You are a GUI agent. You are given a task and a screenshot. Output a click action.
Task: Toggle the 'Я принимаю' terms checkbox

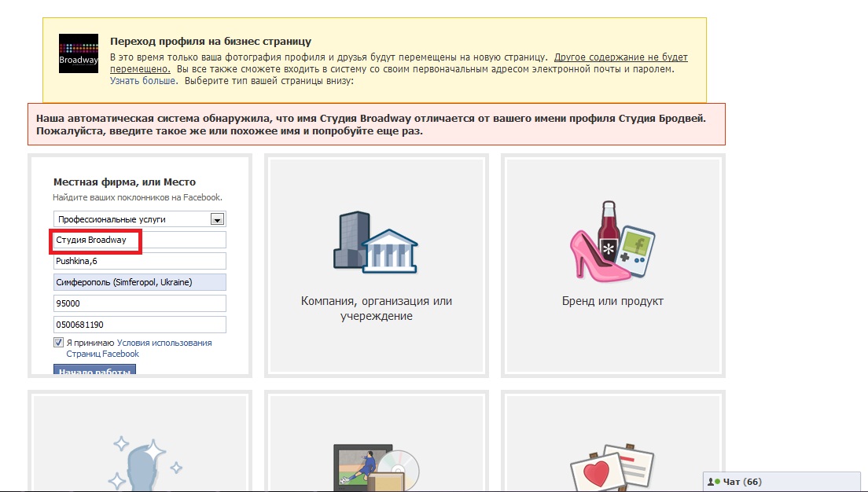tap(59, 343)
